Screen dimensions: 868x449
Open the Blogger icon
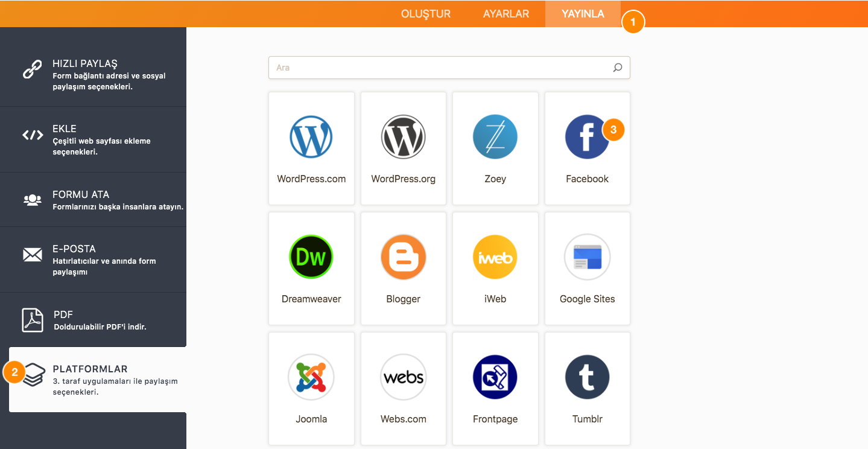click(x=404, y=257)
